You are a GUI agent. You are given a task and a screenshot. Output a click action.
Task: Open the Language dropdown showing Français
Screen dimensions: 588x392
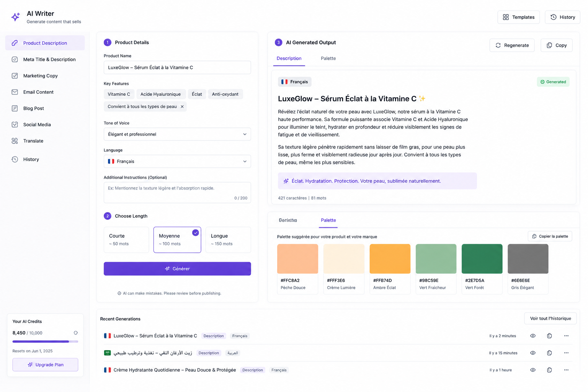click(x=177, y=162)
